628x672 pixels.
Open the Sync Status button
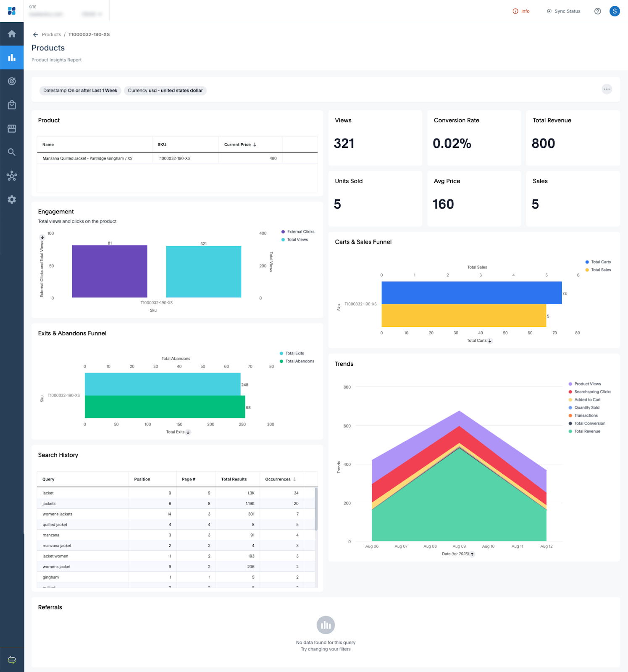pyautogui.click(x=563, y=11)
